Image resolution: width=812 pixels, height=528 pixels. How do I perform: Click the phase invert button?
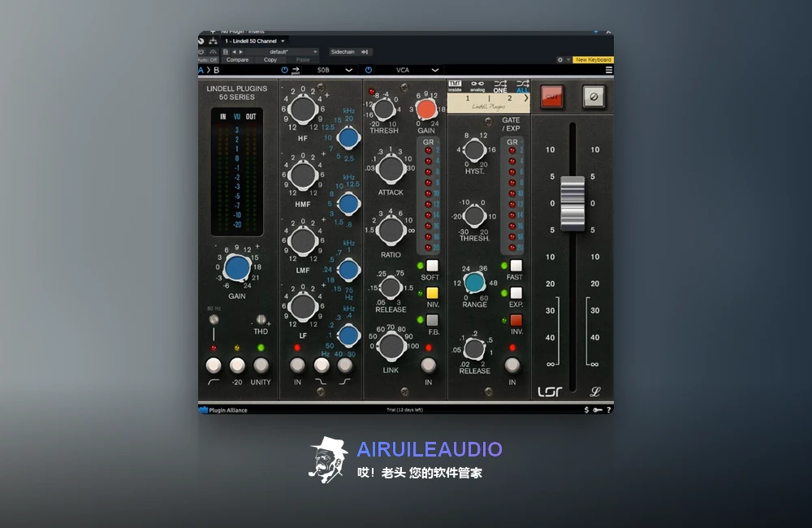click(594, 97)
